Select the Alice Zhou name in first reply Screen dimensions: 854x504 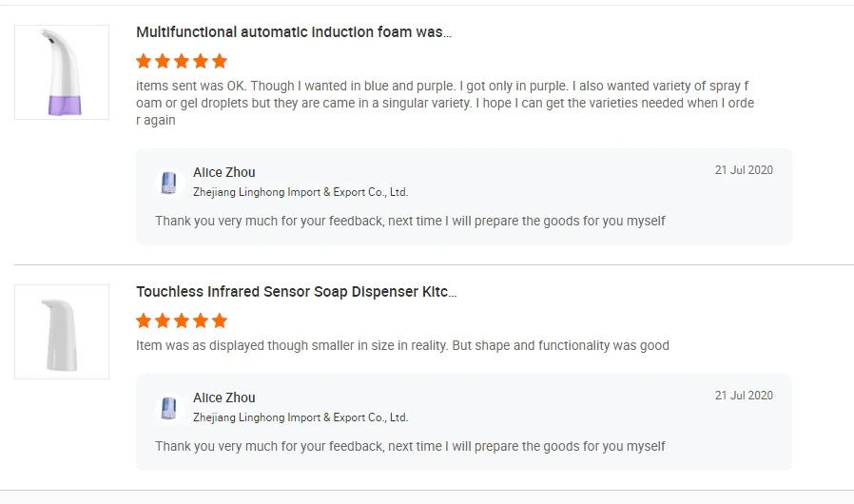click(x=224, y=172)
